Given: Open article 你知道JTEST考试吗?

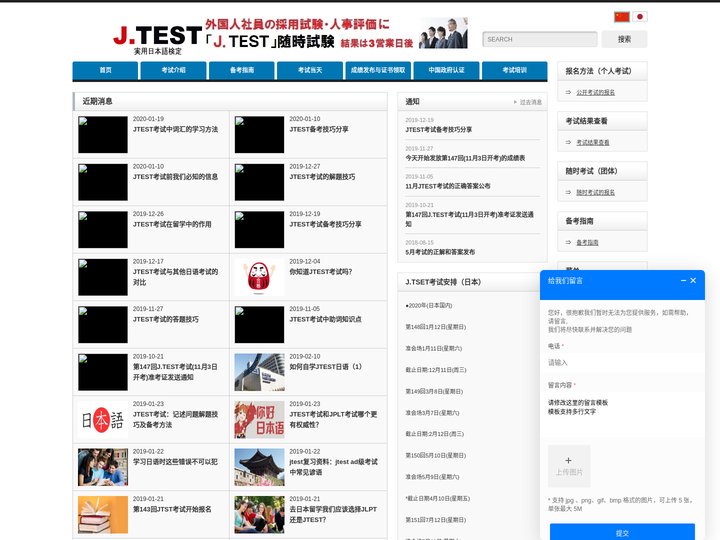Looking at the screenshot, I should point(321,272).
